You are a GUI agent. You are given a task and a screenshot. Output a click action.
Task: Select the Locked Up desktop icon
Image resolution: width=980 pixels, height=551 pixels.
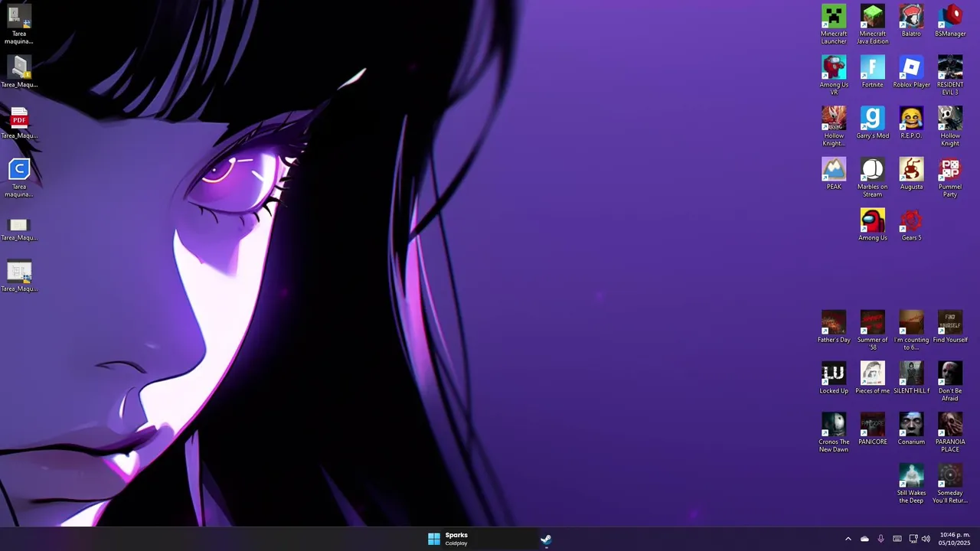pos(834,378)
